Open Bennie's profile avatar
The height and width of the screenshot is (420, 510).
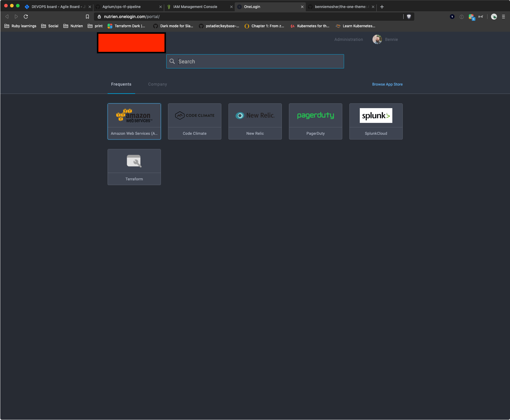[x=377, y=39]
